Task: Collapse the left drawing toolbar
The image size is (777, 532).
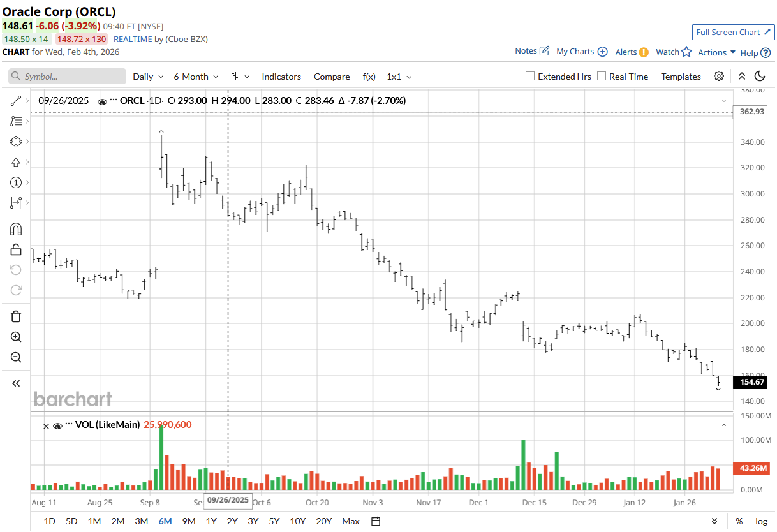Action: [16, 383]
